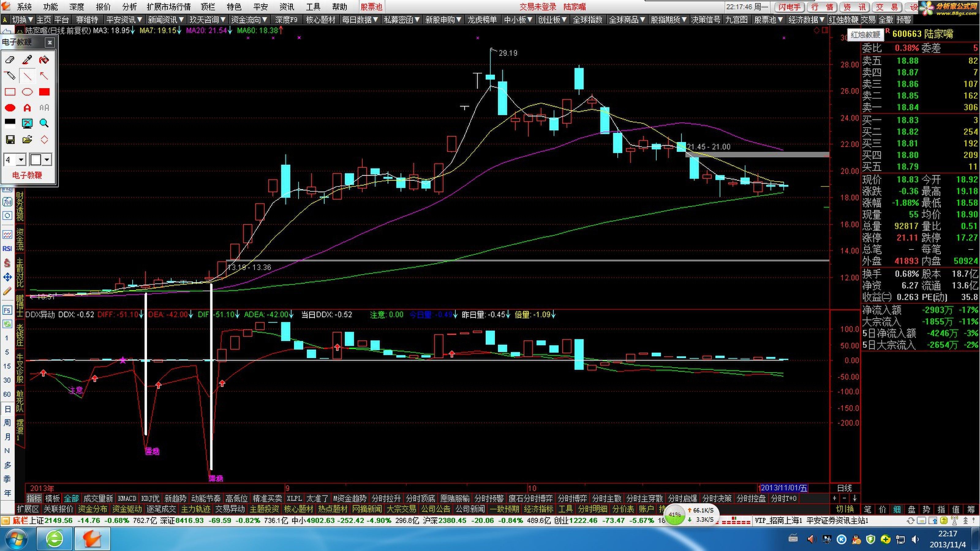Expand the 资金流向 dropdown menu
Image resolution: width=980 pixels, height=551 pixels.
[249, 20]
